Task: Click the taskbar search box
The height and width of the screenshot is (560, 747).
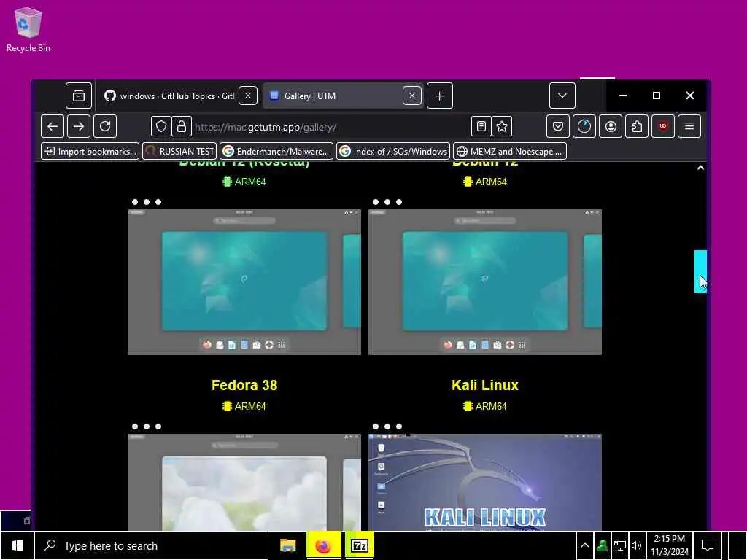Action: click(x=152, y=545)
